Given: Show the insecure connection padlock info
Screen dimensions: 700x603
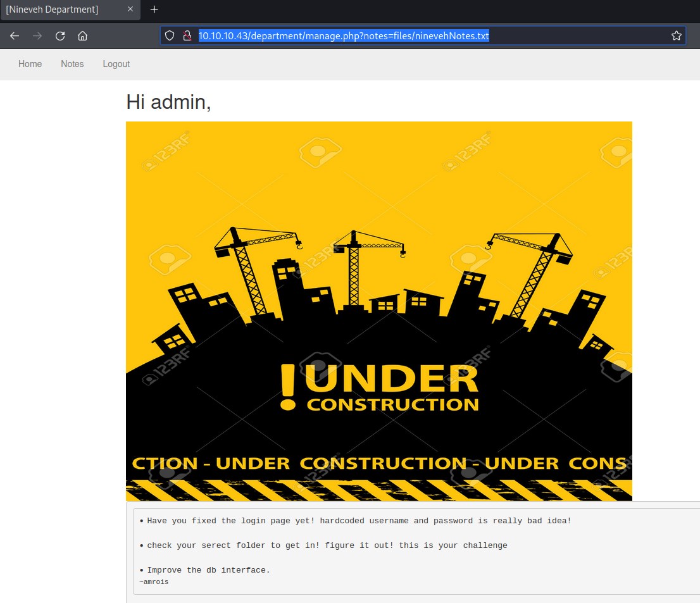Looking at the screenshot, I should (x=187, y=36).
